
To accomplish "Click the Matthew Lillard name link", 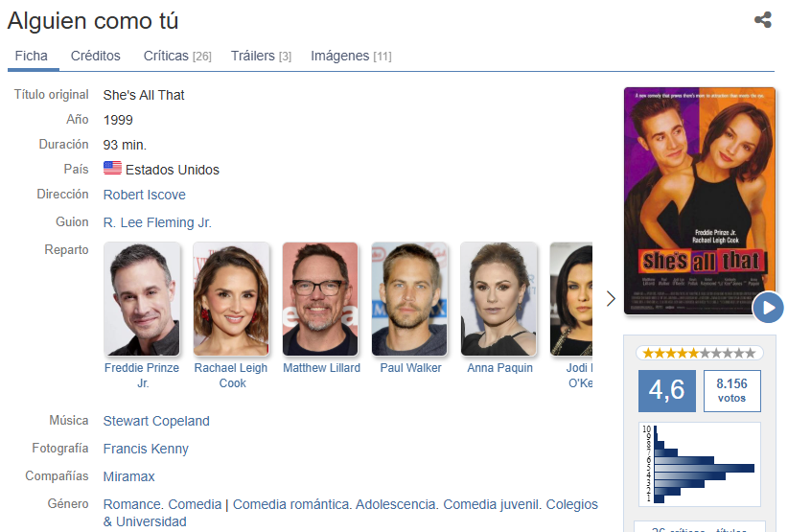I will tap(322, 368).
